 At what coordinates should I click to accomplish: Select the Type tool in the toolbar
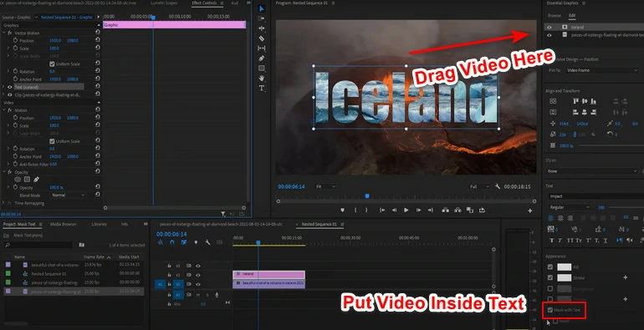(262, 89)
